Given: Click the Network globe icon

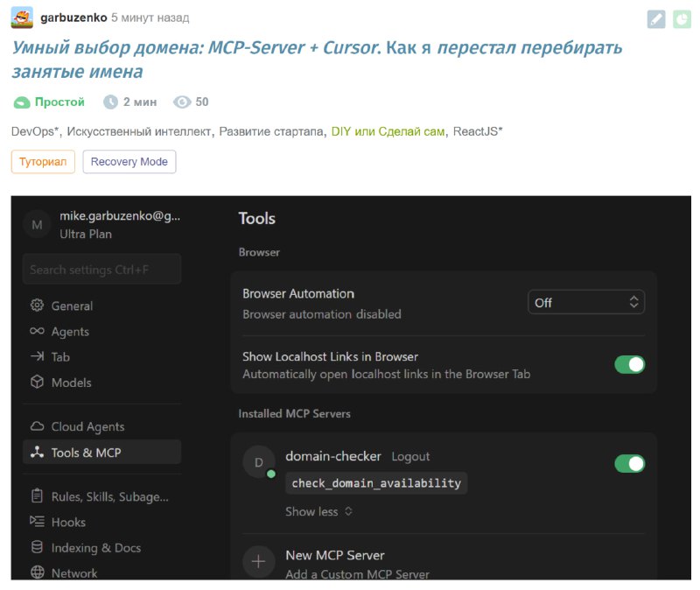Looking at the screenshot, I should (x=37, y=572).
